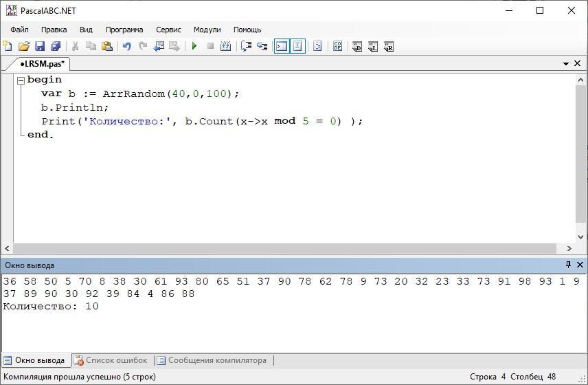Image resolution: width=588 pixels, height=385 pixels.
Task: Click the L build toolbar icon
Action: point(373,46)
